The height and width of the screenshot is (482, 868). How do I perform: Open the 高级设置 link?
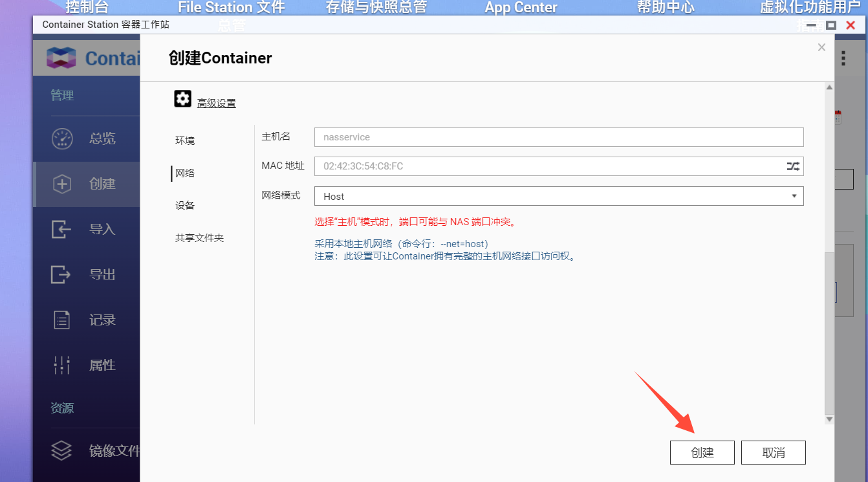point(217,103)
